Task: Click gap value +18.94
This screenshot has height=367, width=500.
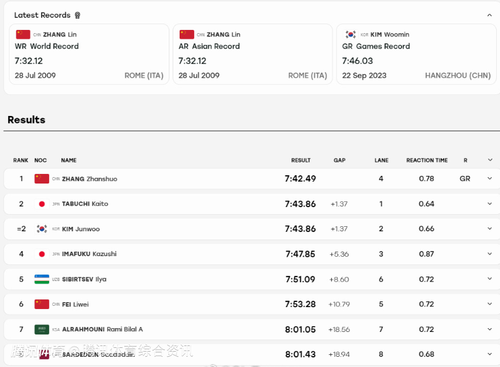Action: (x=339, y=354)
